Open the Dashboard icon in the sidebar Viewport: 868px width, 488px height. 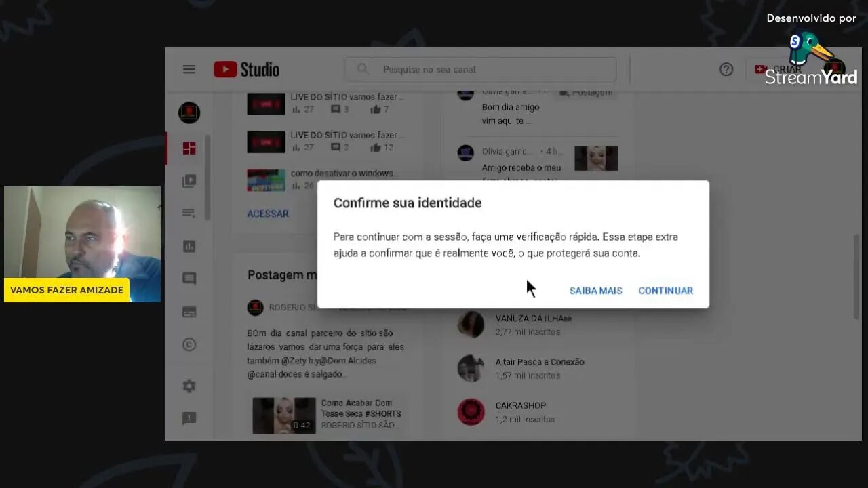coord(189,148)
